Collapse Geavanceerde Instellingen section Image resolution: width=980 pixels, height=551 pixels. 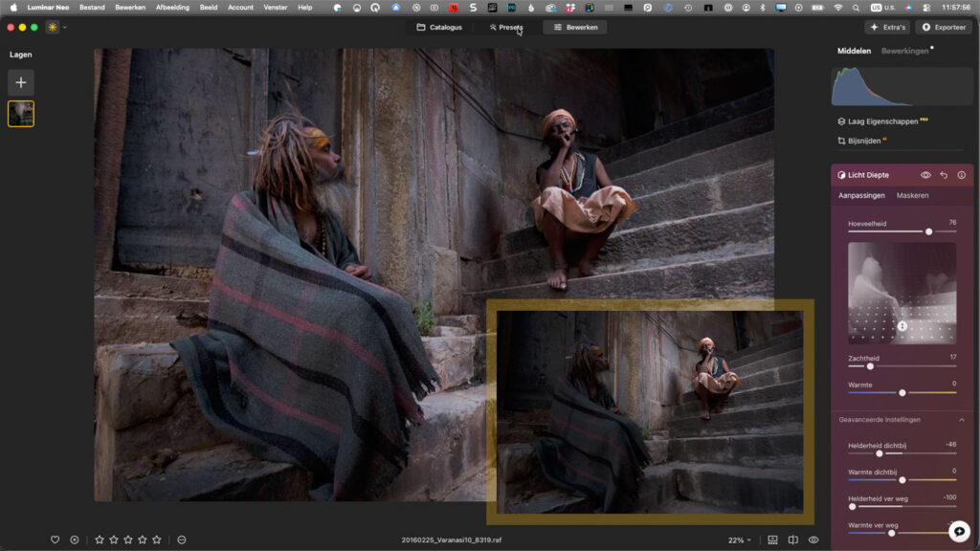[x=961, y=420]
